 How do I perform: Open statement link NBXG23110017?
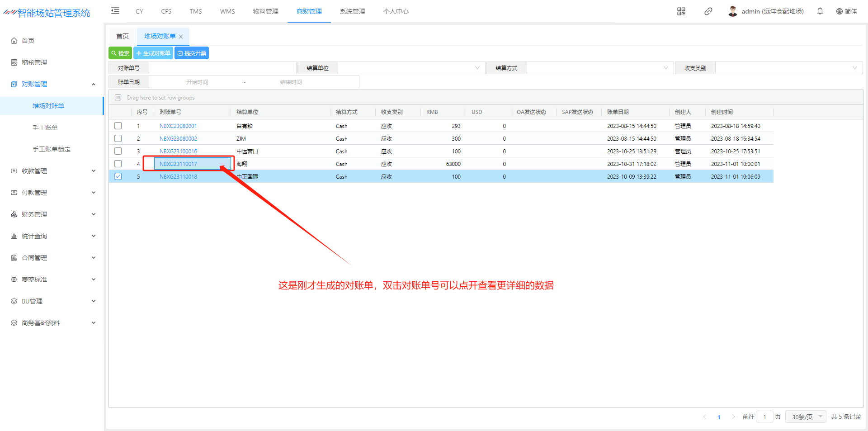pos(178,164)
